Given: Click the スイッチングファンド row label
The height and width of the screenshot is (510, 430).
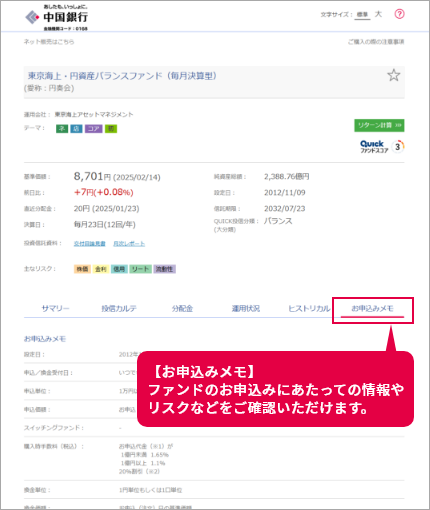Looking at the screenshot, I should 54,428.
